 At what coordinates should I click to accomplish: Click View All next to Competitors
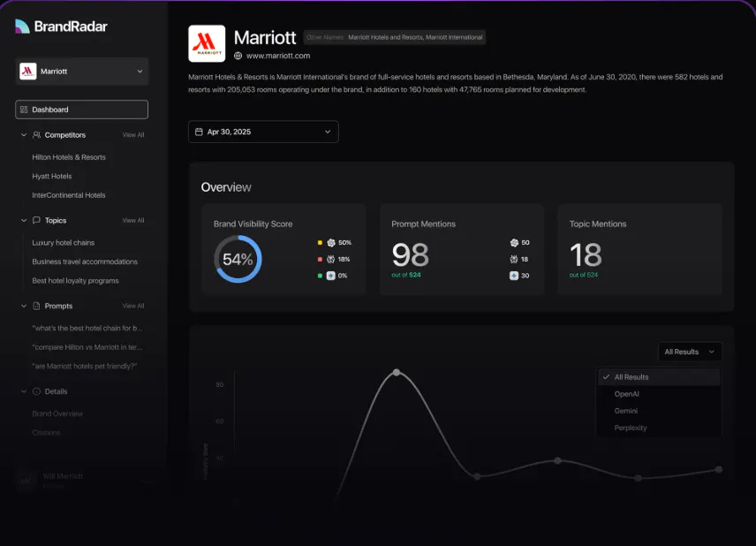(x=133, y=135)
